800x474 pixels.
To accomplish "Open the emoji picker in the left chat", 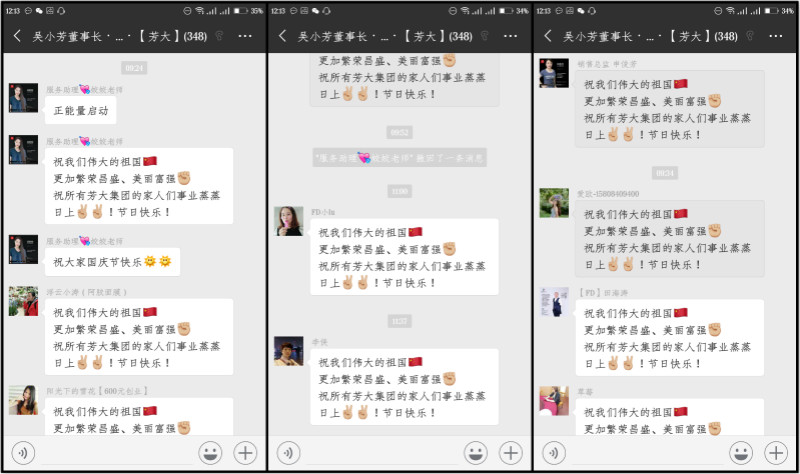I will [x=211, y=452].
